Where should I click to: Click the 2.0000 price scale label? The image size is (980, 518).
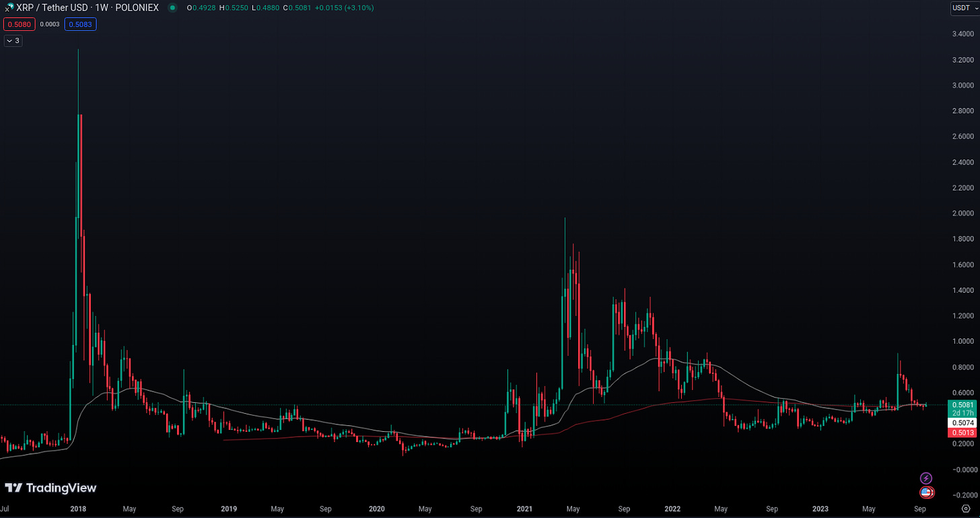coord(963,213)
